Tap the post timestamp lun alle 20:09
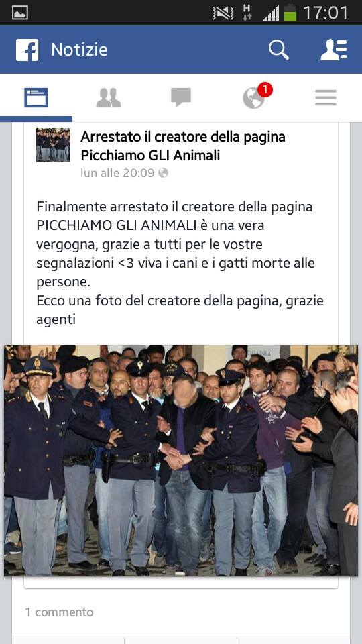Screen dimensions: 362x644 (x=117, y=173)
